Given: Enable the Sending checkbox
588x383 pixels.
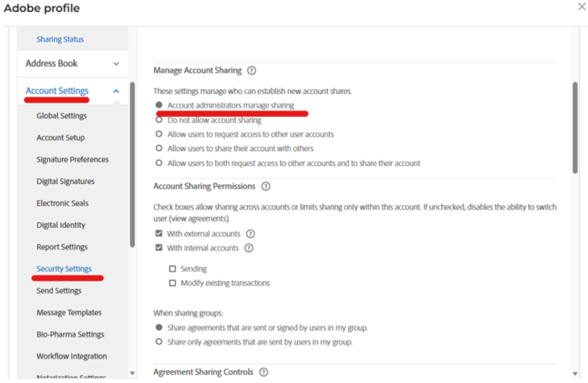Looking at the screenshot, I should [x=172, y=269].
